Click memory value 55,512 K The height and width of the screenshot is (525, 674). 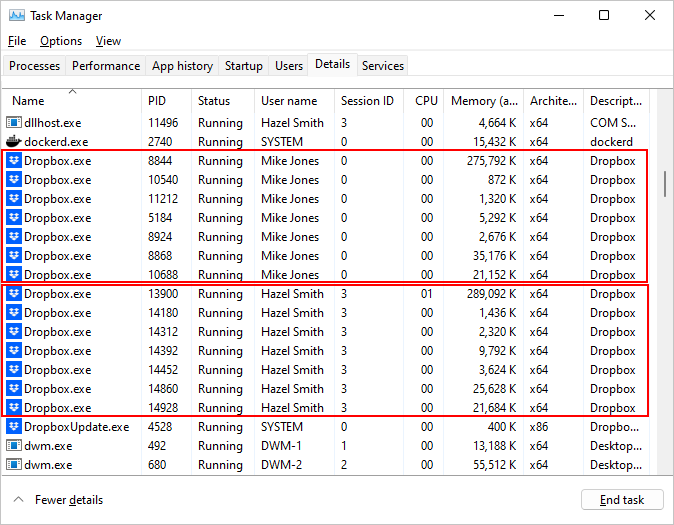(494, 465)
